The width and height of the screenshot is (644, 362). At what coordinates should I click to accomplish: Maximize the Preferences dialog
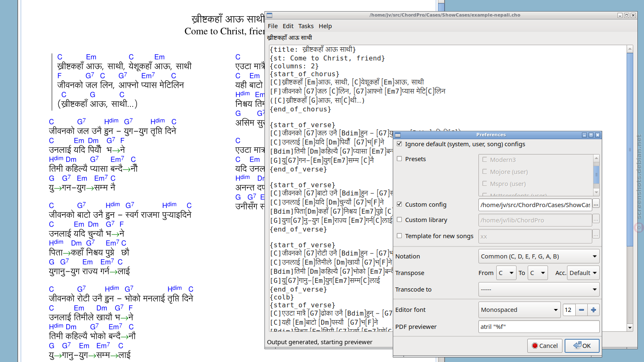pyautogui.click(x=591, y=135)
